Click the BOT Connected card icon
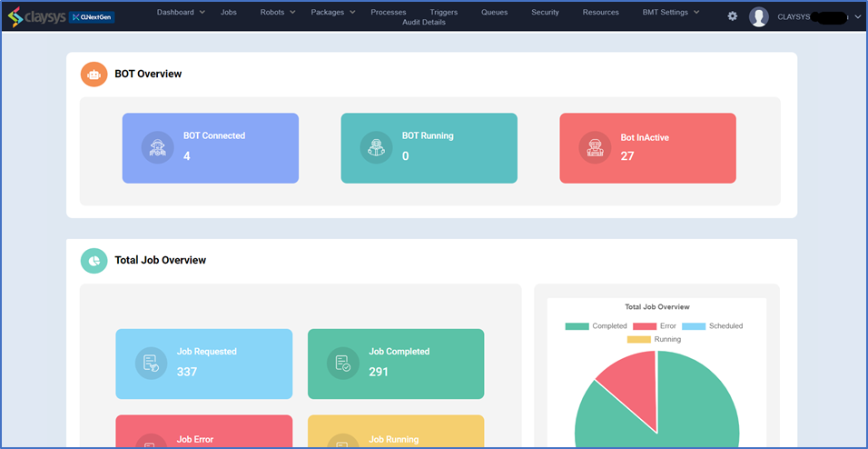868x449 pixels. coord(158,147)
